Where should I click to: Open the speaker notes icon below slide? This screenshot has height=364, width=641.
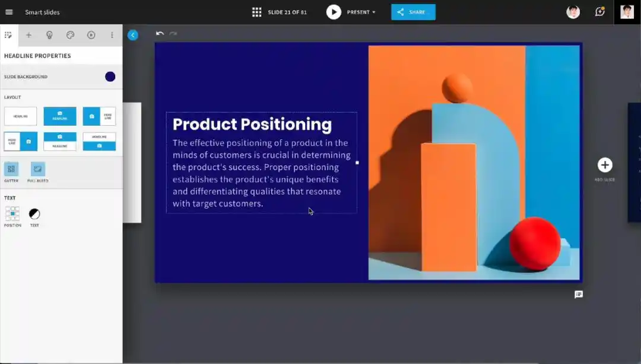tap(579, 295)
